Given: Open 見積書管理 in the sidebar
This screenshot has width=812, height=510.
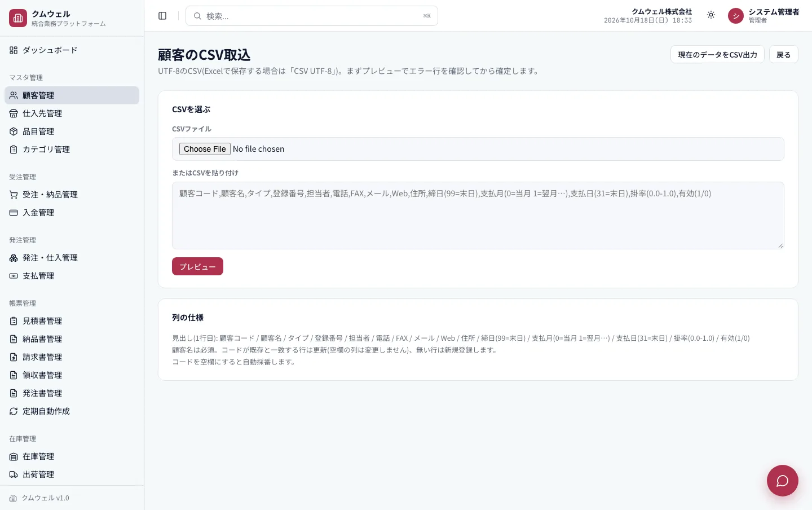Looking at the screenshot, I should coord(72,321).
